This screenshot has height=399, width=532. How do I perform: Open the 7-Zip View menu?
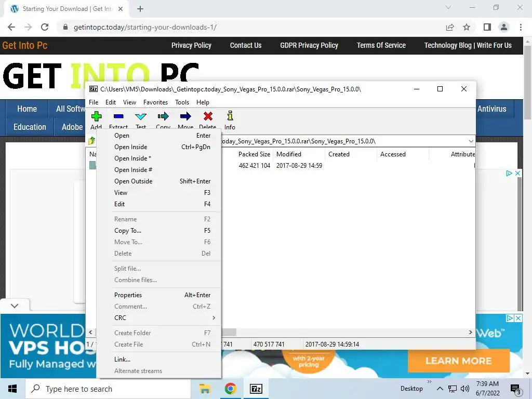click(x=129, y=102)
